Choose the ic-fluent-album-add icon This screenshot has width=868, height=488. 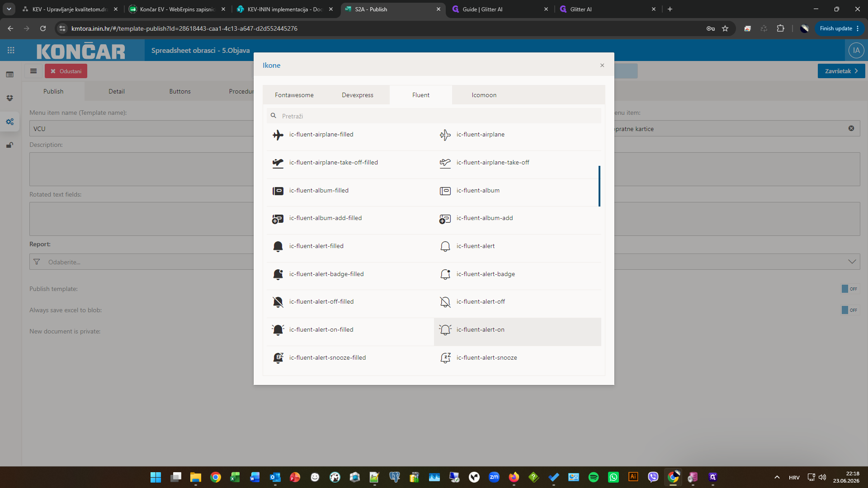pyautogui.click(x=445, y=219)
